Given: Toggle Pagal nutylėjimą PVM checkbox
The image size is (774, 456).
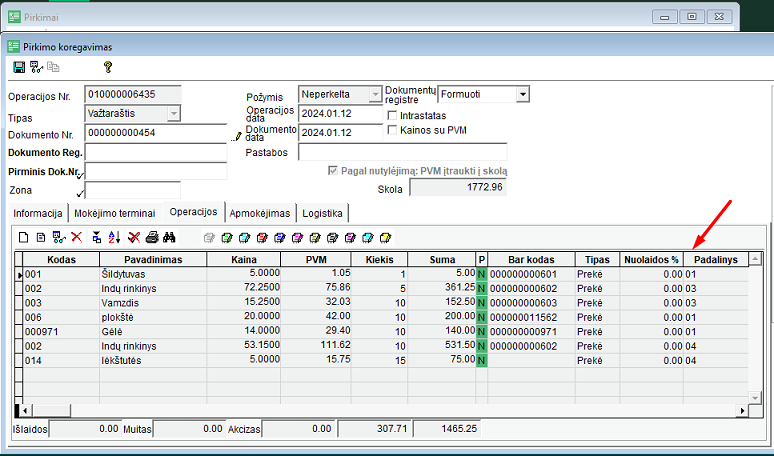Looking at the screenshot, I should (x=333, y=171).
